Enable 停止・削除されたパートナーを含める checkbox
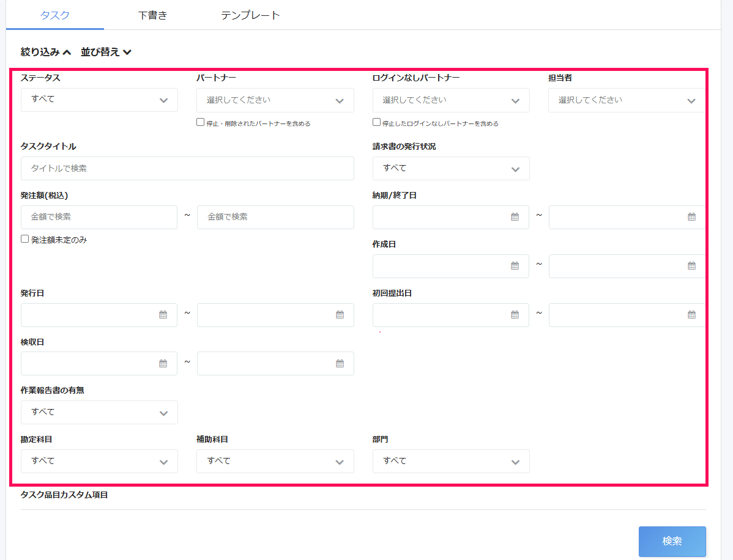Image resolution: width=733 pixels, height=560 pixels. 199,122
